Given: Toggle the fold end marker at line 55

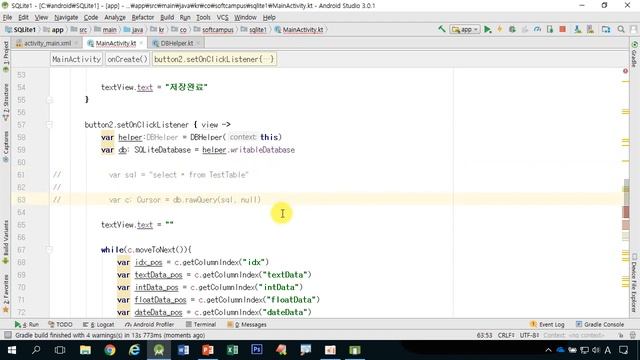Looking at the screenshot, I should 49,99.
